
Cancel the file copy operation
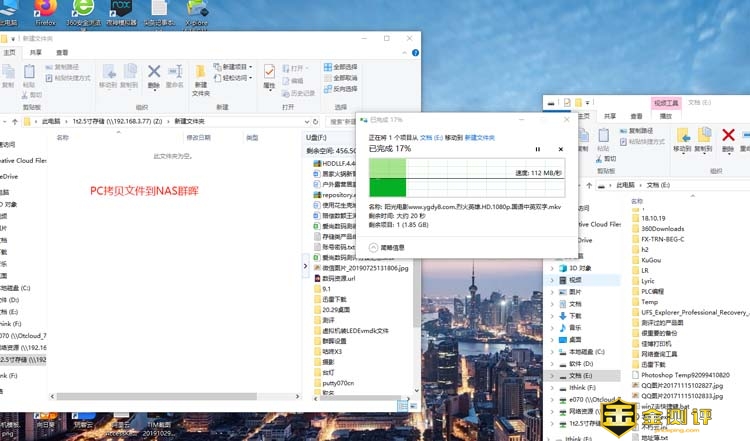pyautogui.click(x=560, y=148)
